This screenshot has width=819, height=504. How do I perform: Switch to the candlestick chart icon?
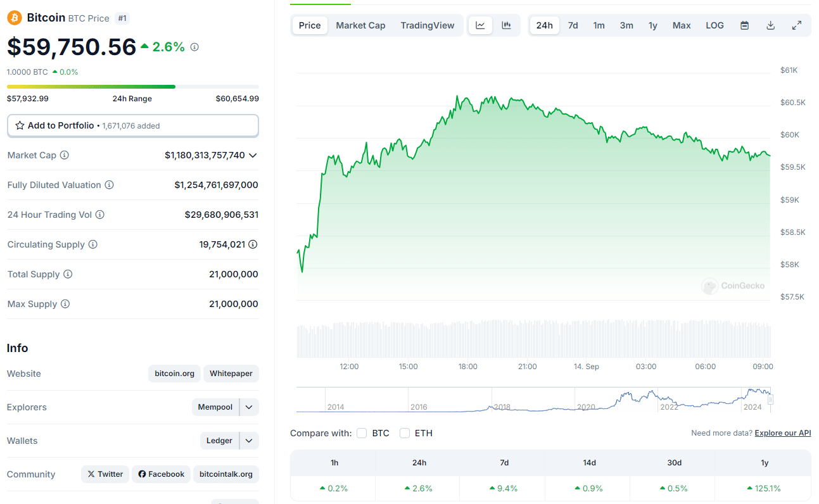(x=505, y=25)
